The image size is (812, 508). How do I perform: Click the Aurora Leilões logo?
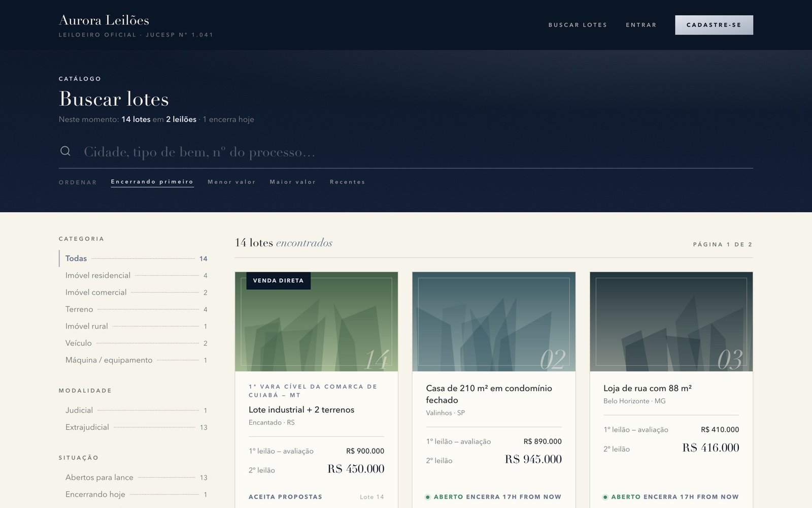(104, 20)
